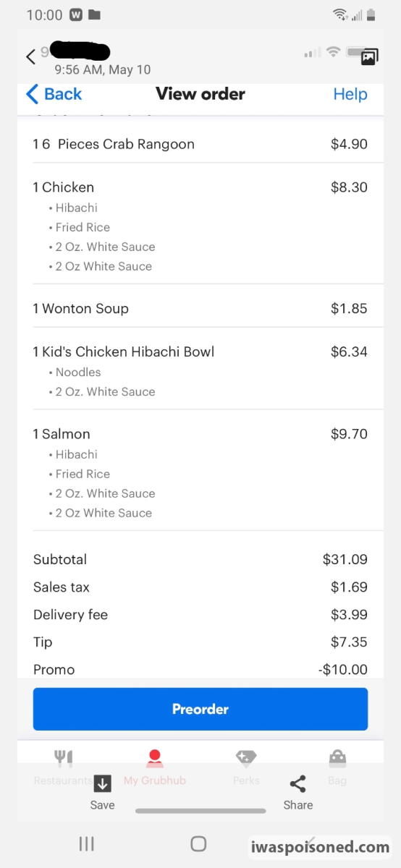Image resolution: width=401 pixels, height=868 pixels.
Task: Select the Wonton Soup line item
Action: point(200,308)
